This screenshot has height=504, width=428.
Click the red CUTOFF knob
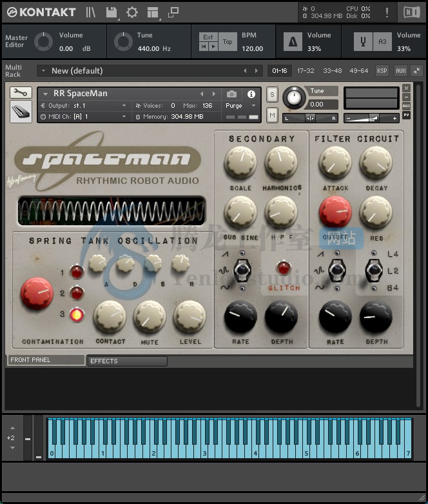(x=335, y=212)
